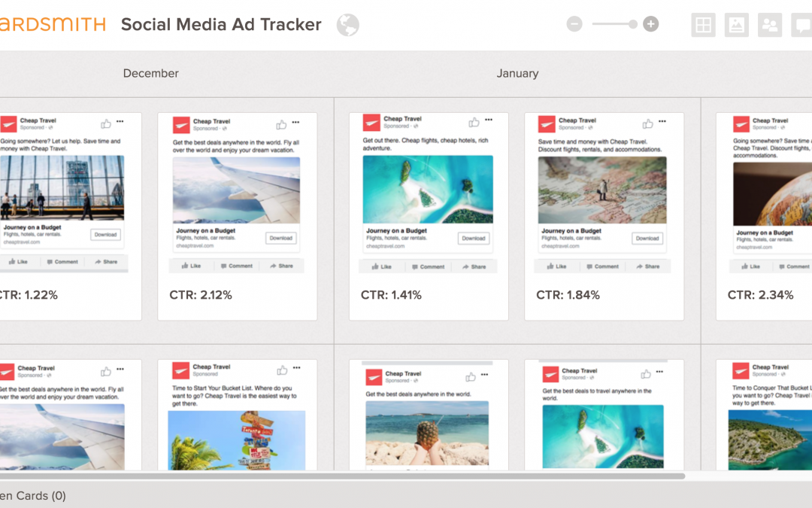Zoom in with the plus button
This screenshot has height=508, width=812.
(650, 24)
